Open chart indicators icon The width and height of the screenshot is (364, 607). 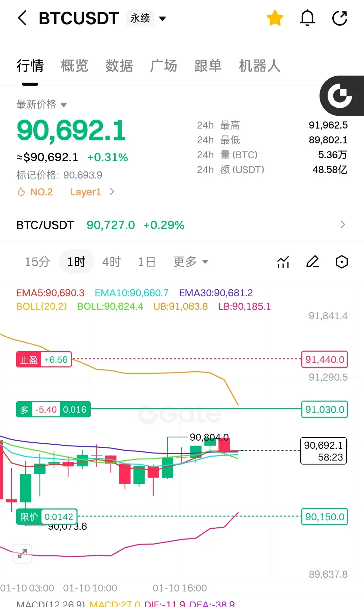click(283, 262)
